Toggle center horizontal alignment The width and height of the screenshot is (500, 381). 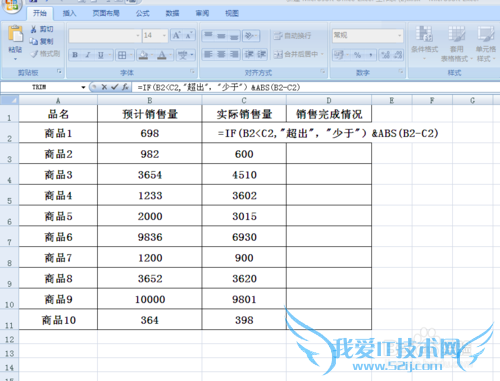pos(221,54)
